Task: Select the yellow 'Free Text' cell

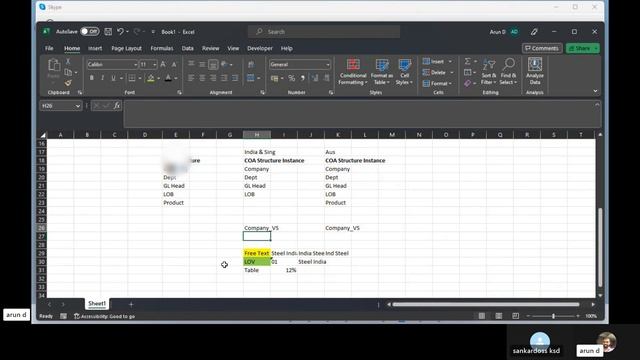Action: pyautogui.click(x=257, y=253)
